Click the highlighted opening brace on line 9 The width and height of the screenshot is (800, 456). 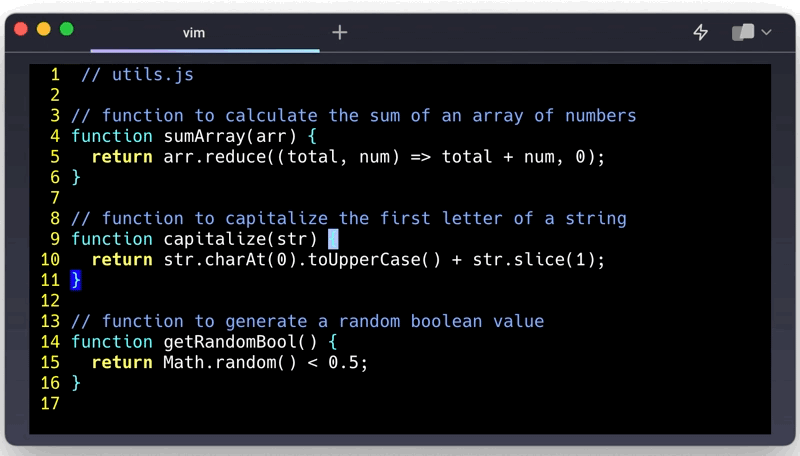click(x=333, y=239)
